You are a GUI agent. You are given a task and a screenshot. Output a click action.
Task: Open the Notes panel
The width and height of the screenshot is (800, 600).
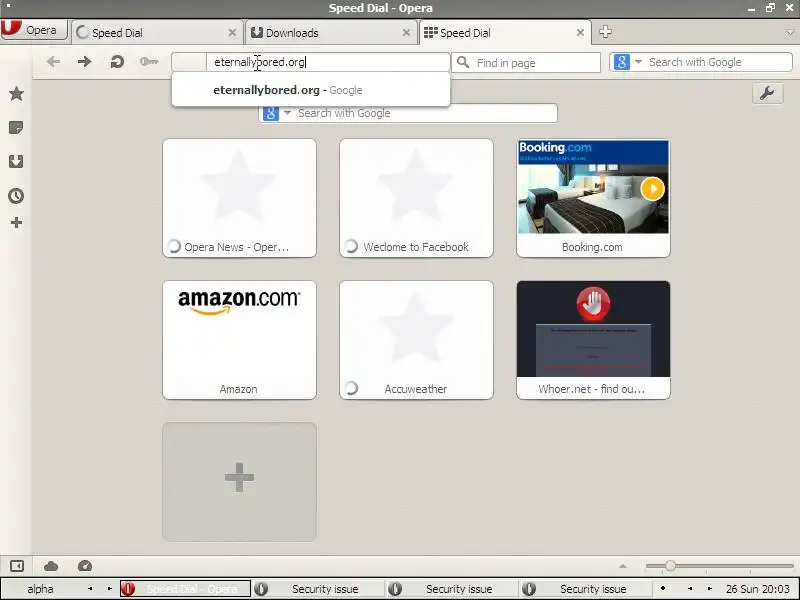click(x=16, y=128)
